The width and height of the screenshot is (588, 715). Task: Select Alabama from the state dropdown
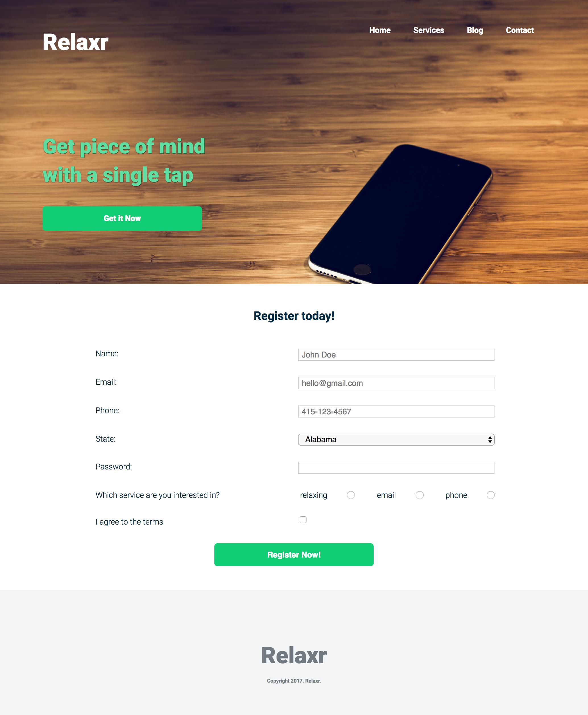pyautogui.click(x=396, y=439)
